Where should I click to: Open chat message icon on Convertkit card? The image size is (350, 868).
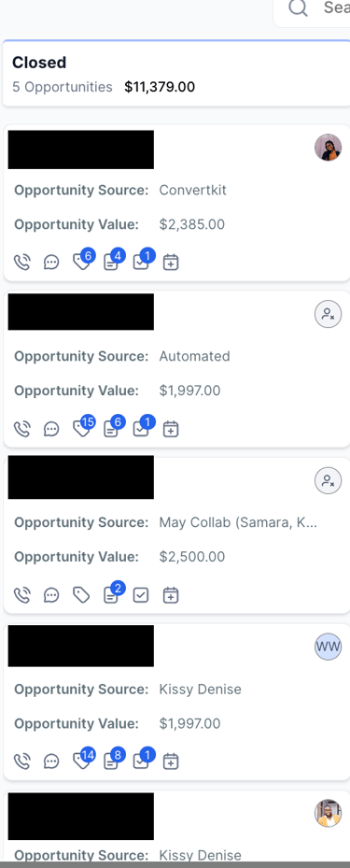(x=51, y=262)
